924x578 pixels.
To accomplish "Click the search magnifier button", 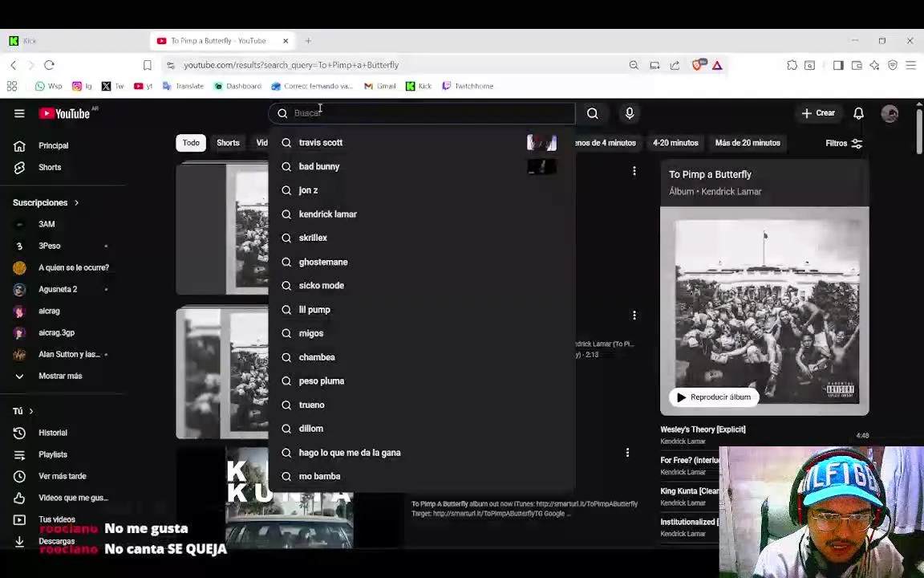I will [593, 113].
